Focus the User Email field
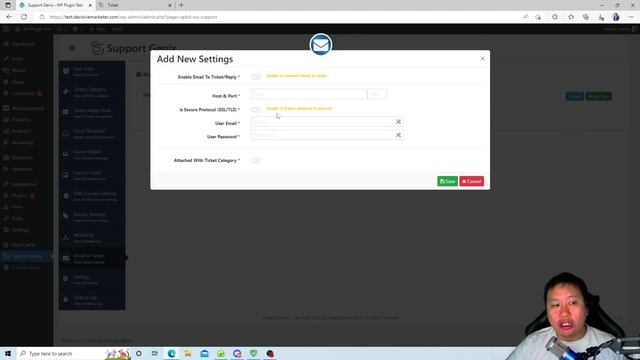Screen dimensions: 640x360 (x=322, y=122)
